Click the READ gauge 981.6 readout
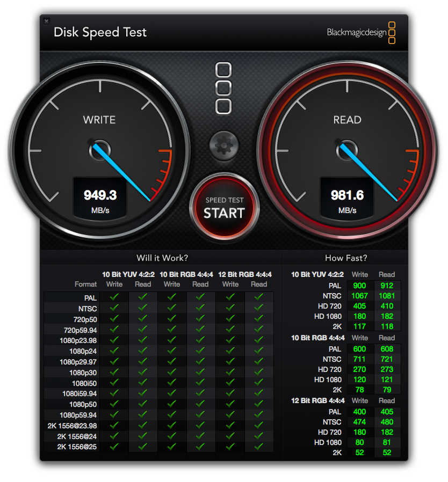 point(348,195)
